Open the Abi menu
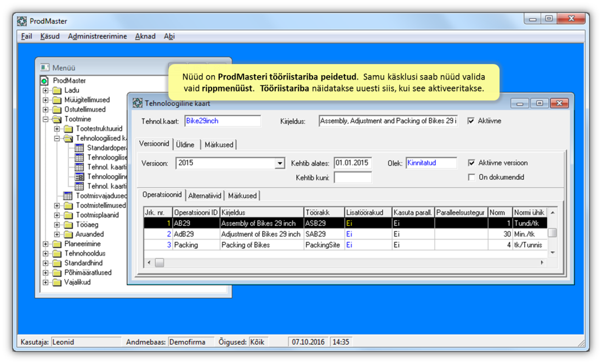 169,36
